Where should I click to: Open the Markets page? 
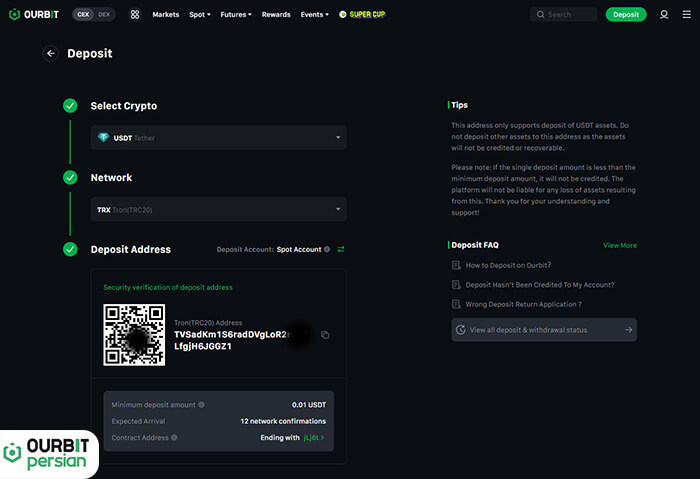166,14
